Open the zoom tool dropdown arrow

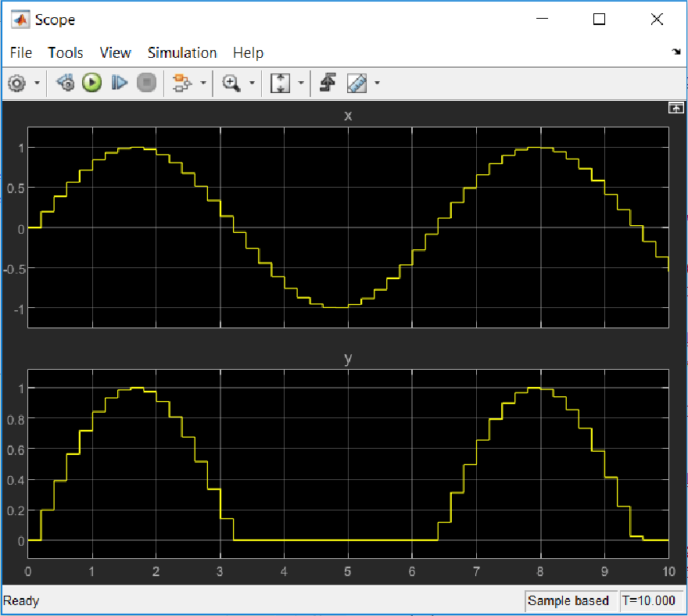coord(251,83)
